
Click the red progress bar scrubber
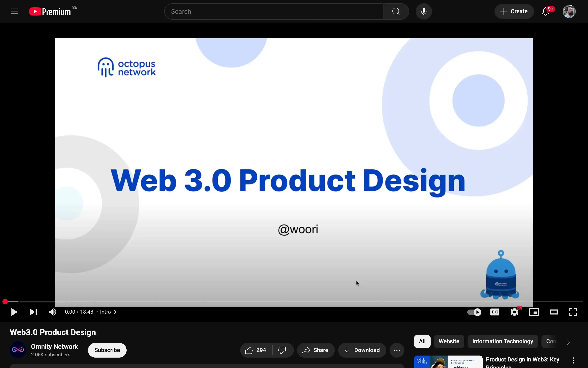5,302
